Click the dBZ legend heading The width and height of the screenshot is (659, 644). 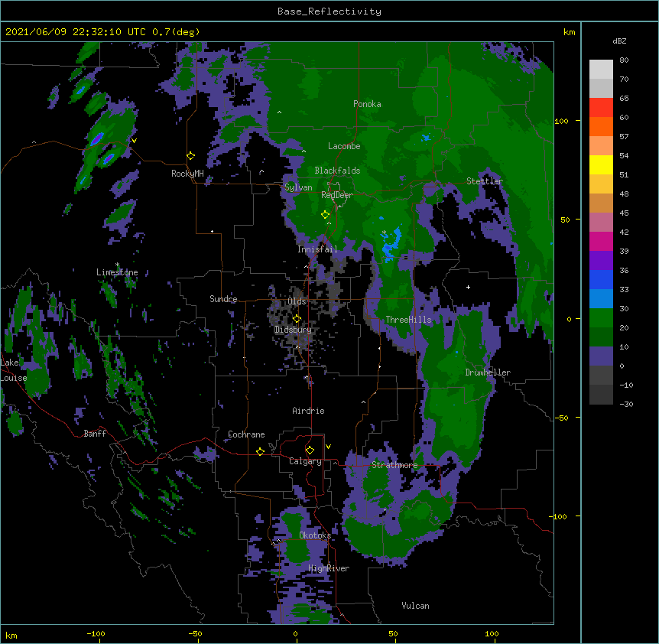619,41
